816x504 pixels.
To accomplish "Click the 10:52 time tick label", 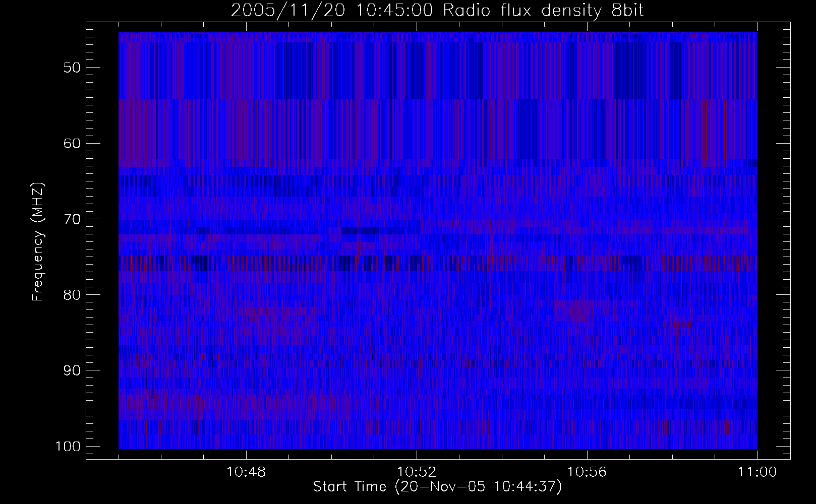I will [x=417, y=472].
